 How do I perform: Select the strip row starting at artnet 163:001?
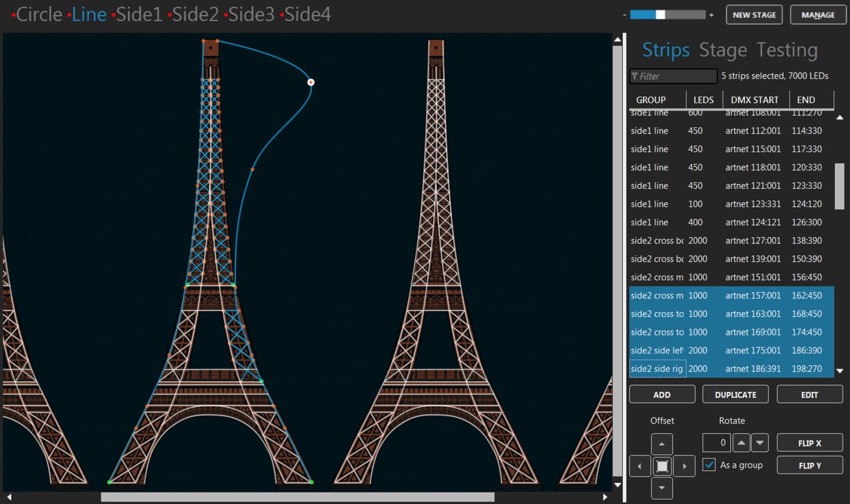point(732,314)
